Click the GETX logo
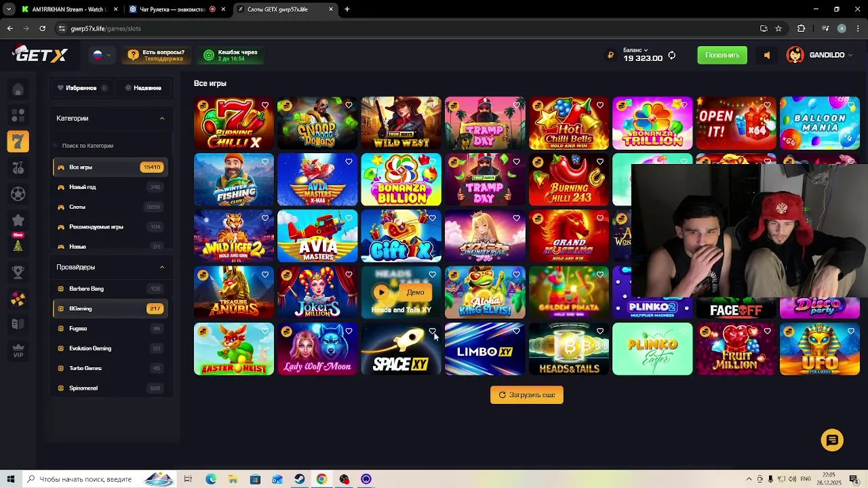Viewport: 868px width, 488px height. pos(41,54)
